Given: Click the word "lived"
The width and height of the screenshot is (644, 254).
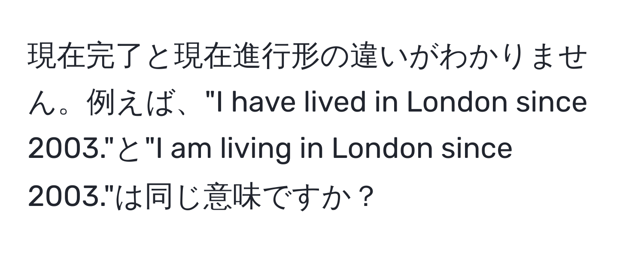Looking at the screenshot, I should [333, 104].
